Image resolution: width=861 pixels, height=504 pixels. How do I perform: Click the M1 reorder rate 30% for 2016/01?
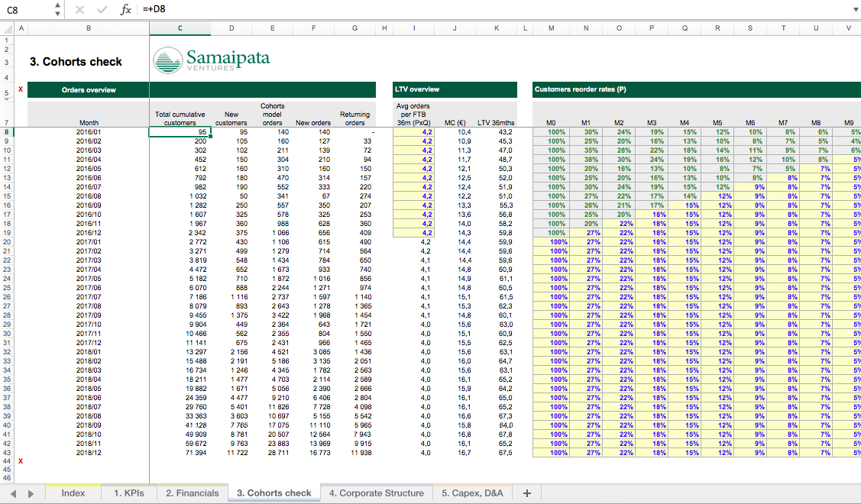(x=586, y=132)
